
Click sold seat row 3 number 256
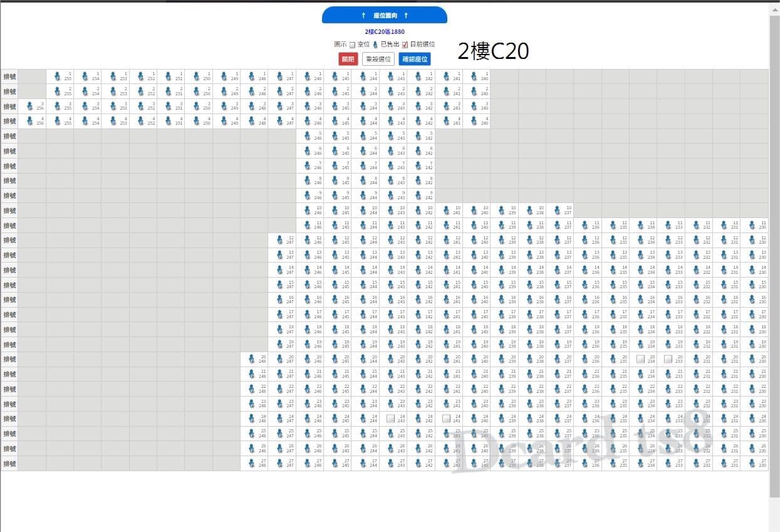(x=30, y=106)
